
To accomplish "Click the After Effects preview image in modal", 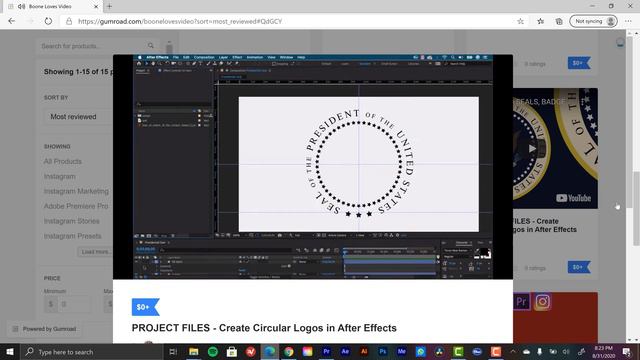I will point(313,167).
